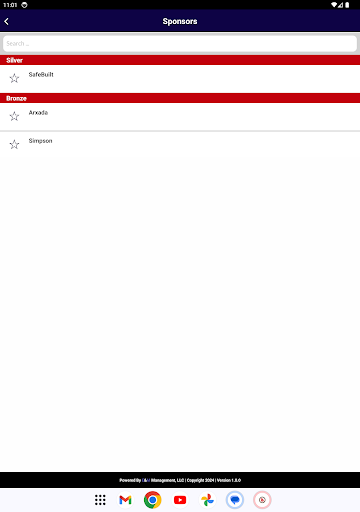Open the Arxada sponsor entry
360x512 pixels.
tap(180, 117)
